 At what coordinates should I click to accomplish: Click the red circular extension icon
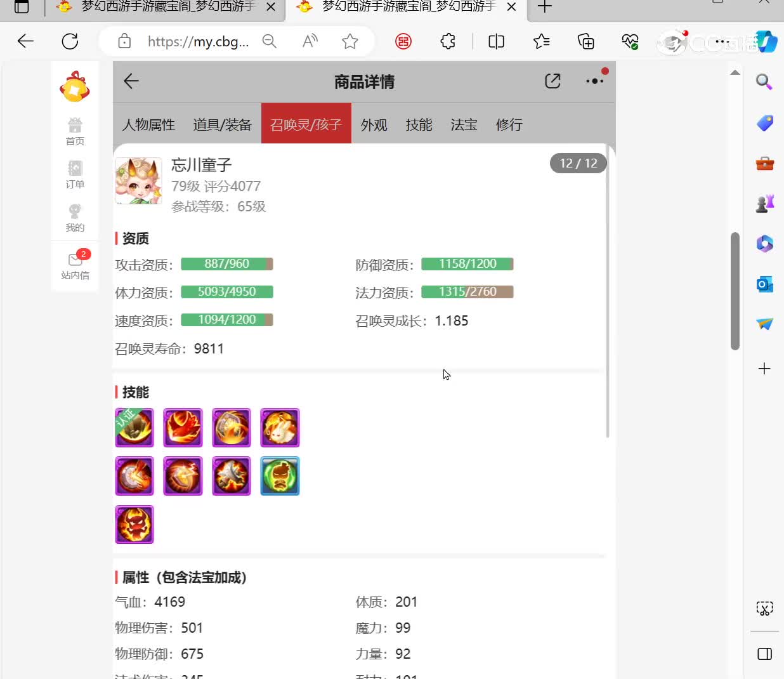[403, 41]
